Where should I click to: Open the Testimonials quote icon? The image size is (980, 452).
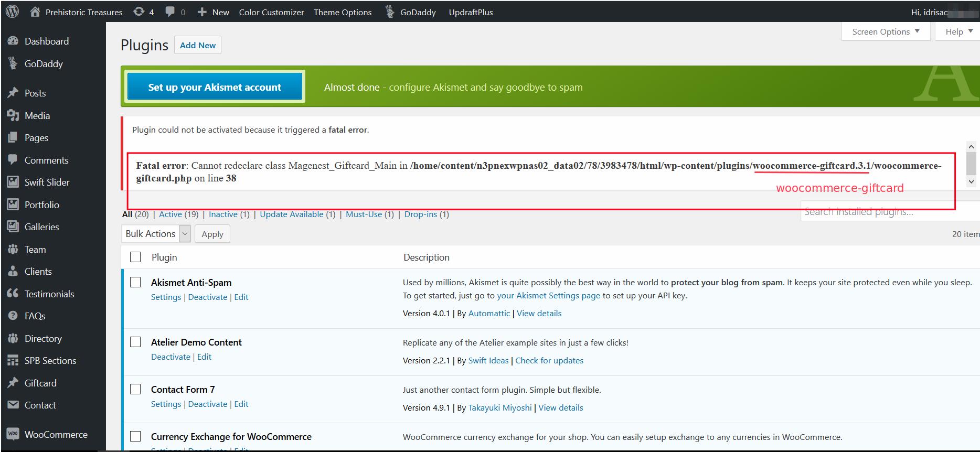pos(13,294)
